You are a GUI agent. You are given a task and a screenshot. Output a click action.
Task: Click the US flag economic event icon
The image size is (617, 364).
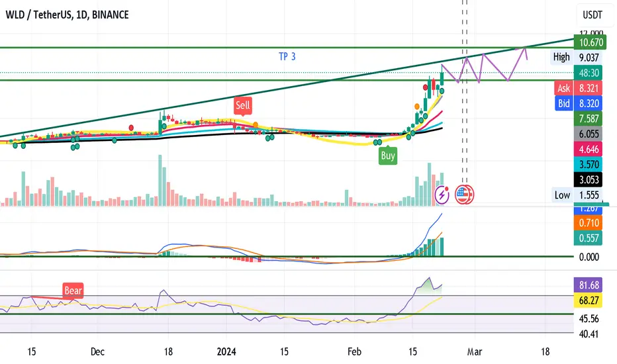[x=464, y=195]
